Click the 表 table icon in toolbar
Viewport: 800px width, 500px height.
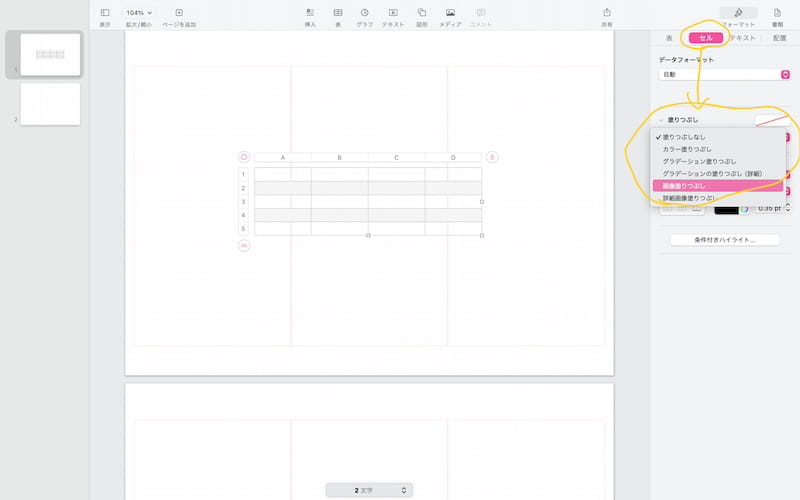pos(338,12)
